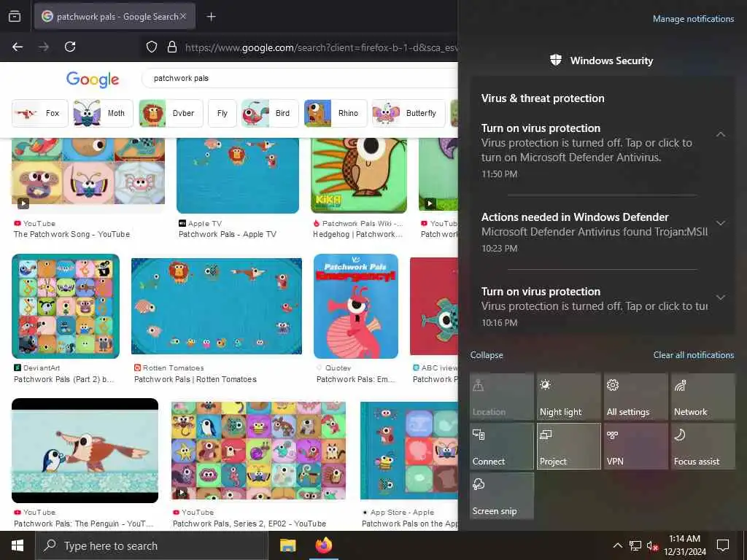Click the padlock site info icon
Screen dimensions: 747x560
[x=172, y=47]
